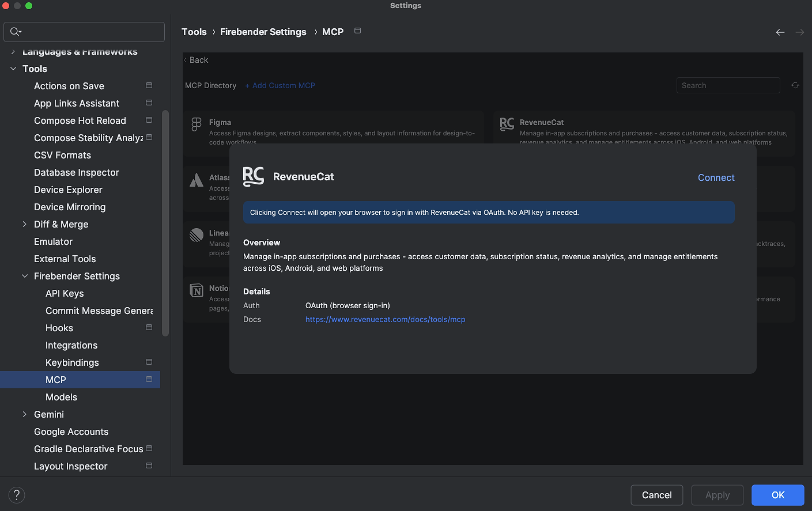
Task: Click the Figma icon in the MCP Directory
Action: (197, 124)
